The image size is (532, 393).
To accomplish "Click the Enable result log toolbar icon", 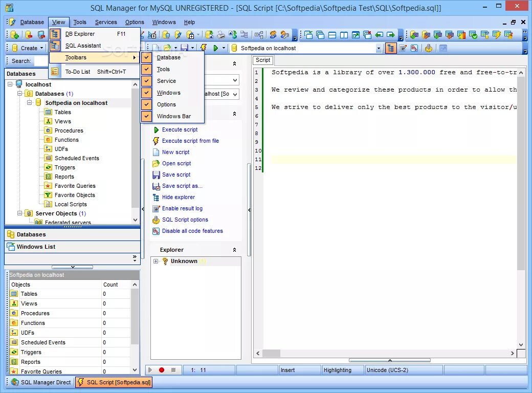I will point(403,48).
